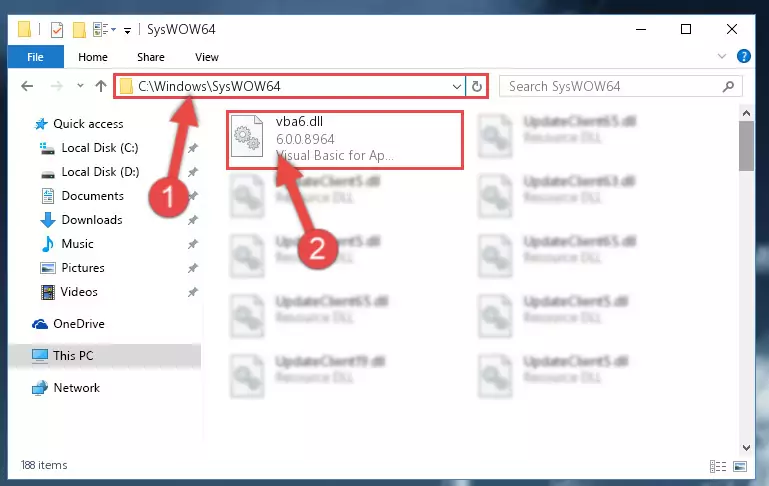Select Network in navigation pane
This screenshot has width=769, height=486.
tap(77, 388)
